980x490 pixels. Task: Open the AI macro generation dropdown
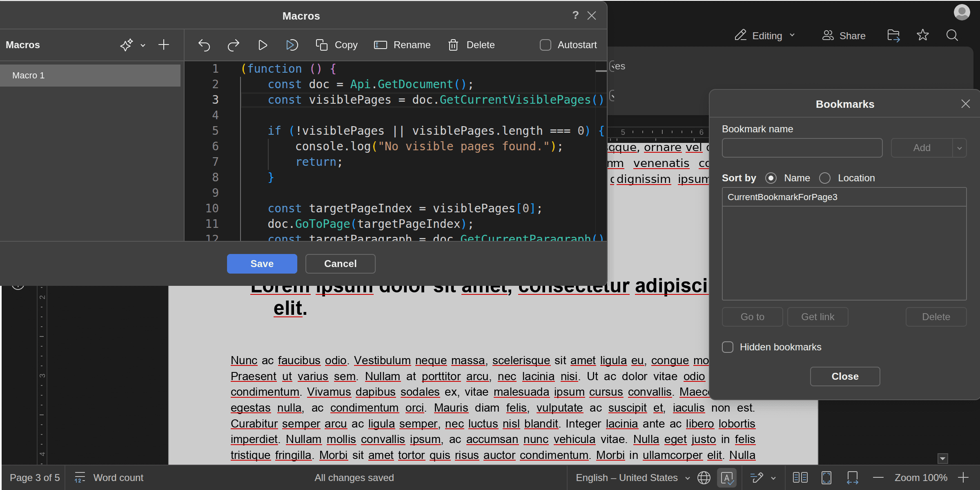143,45
